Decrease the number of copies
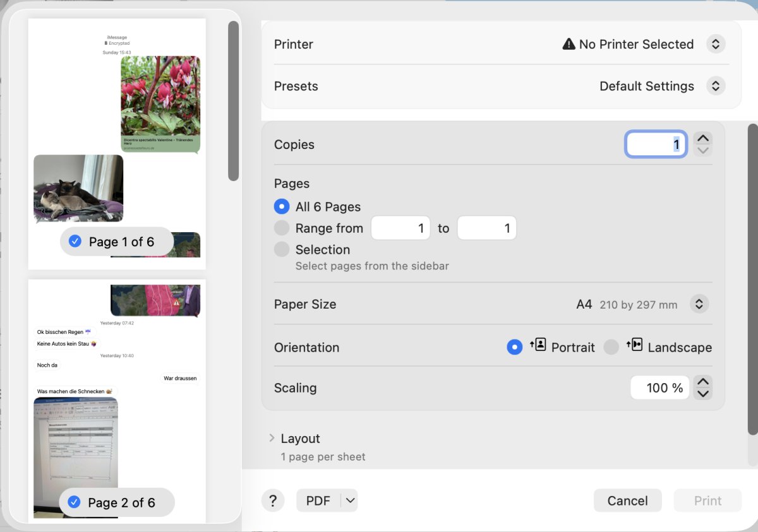The height and width of the screenshot is (532, 758). [702, 151]
